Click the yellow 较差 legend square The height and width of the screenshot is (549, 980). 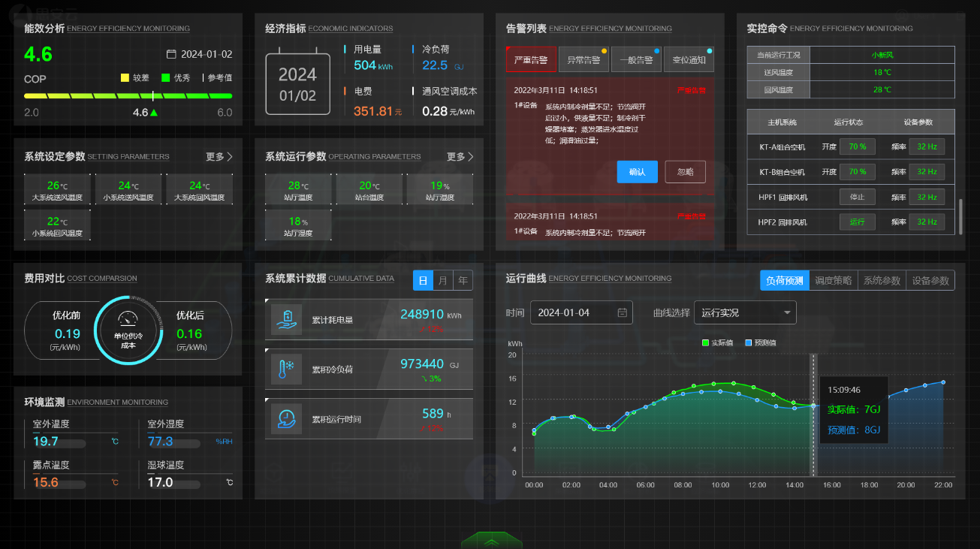coord(125,77)
